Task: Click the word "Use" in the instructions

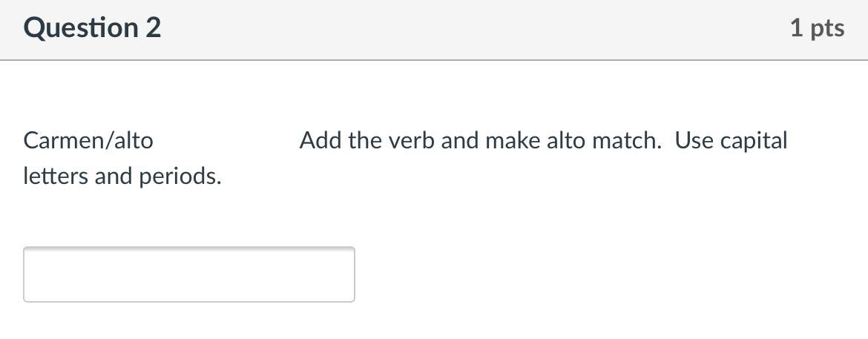Action: tap(694, 140)
